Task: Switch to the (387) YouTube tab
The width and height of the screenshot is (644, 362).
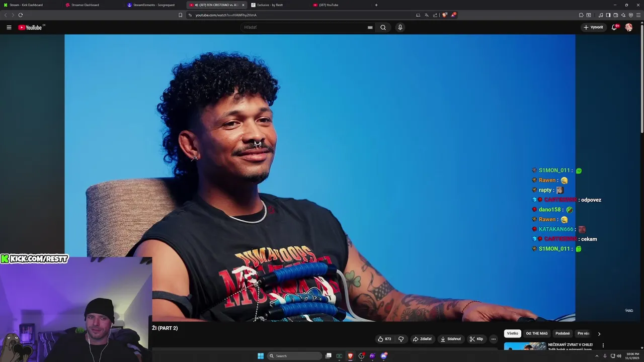Action: (x=340, y=5)
